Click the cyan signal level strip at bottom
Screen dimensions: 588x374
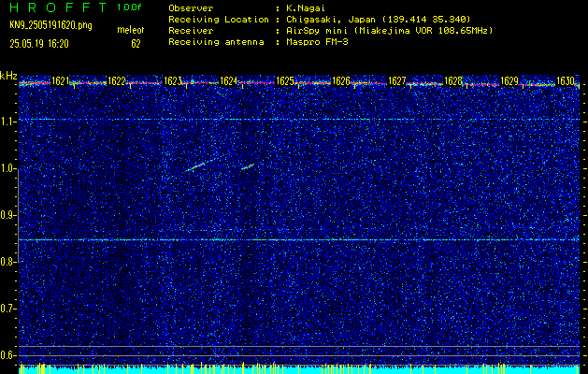point(299,368)
